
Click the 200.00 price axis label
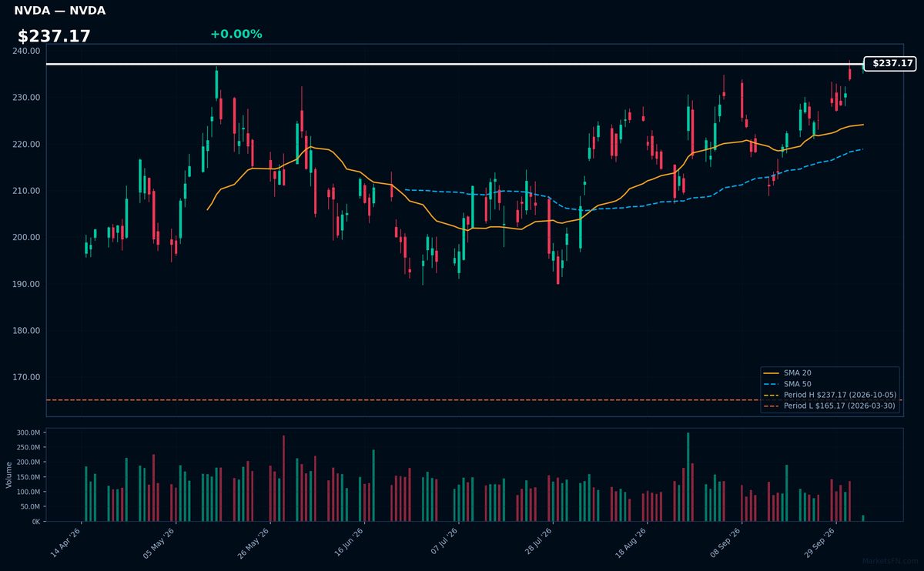pos(27,238)
